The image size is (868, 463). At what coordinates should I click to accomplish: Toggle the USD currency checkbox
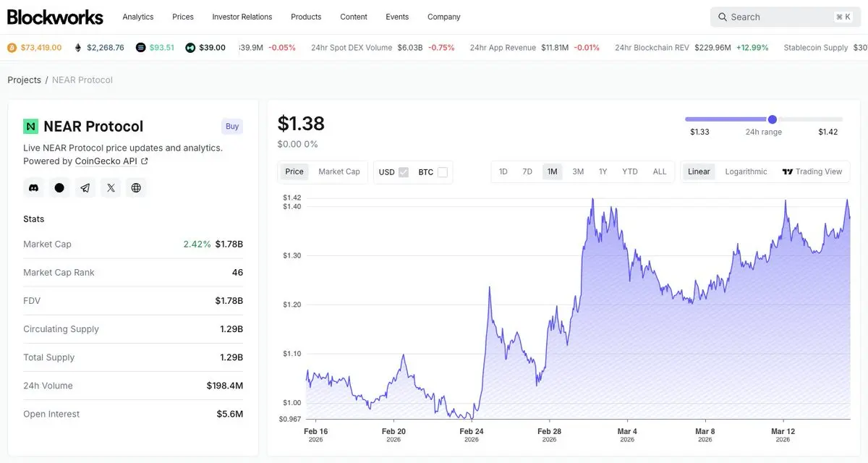click(404, 172)
